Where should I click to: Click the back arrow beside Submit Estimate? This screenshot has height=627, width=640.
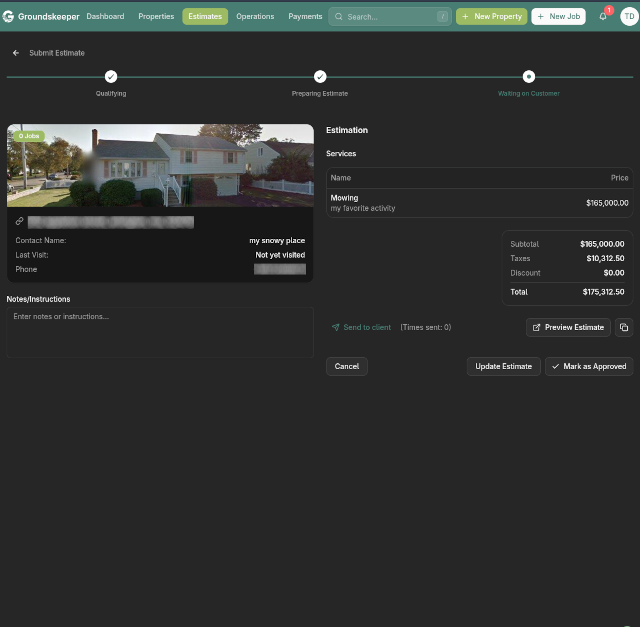click(16, 53)
